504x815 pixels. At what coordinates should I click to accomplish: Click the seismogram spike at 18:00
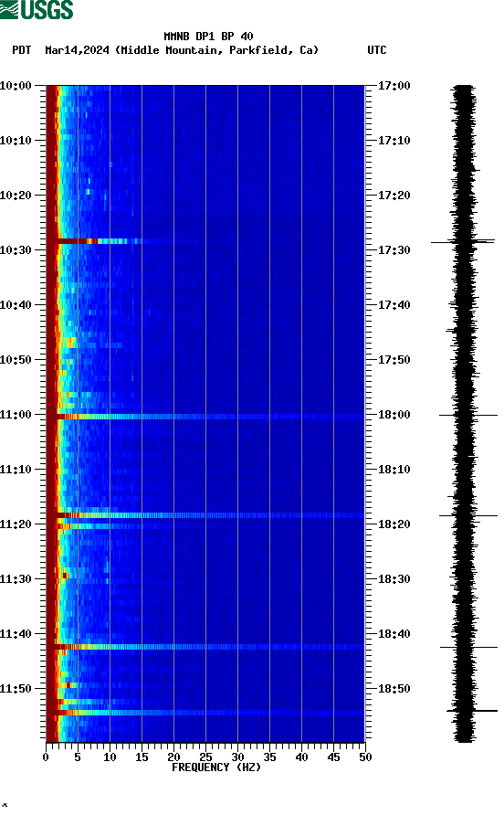tap(468, 416)
